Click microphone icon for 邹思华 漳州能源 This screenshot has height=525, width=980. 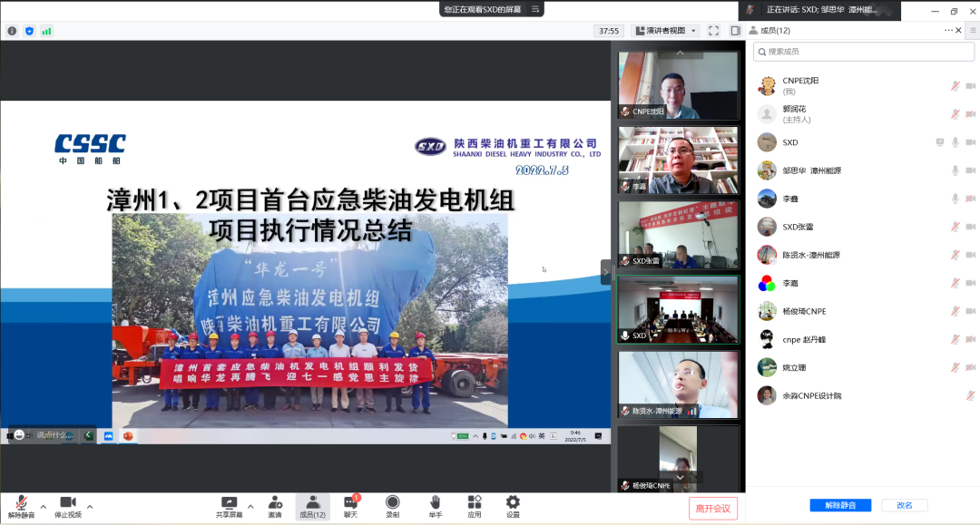(955, 170)
